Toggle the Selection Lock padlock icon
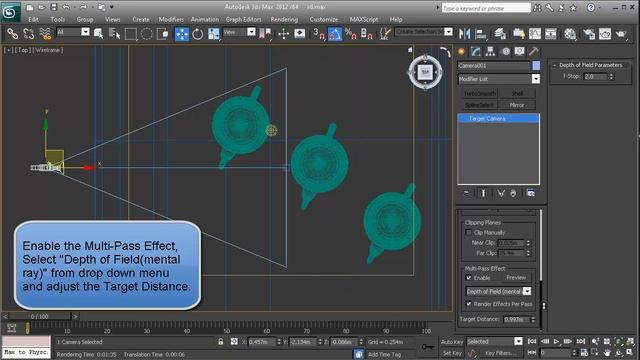This screenshot has height=360, width=640. click(x=221, y=341)
